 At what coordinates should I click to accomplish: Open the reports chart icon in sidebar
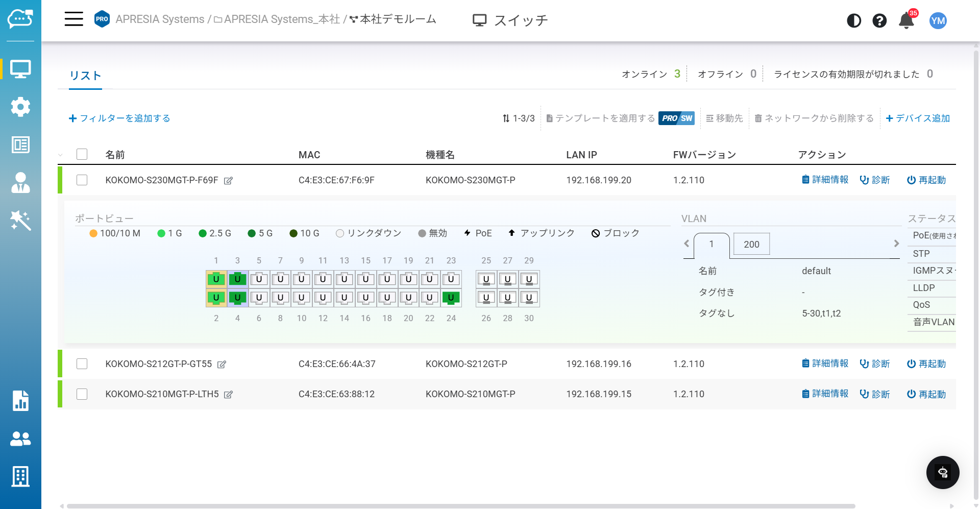[x=20, y=401]
